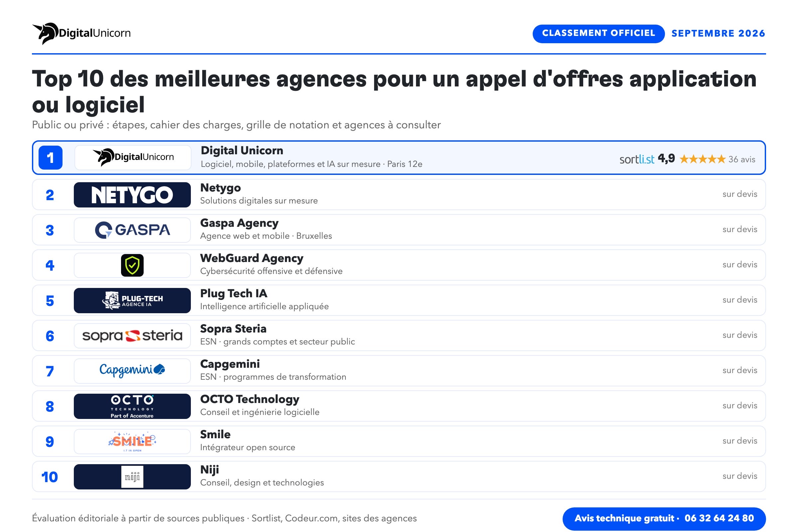Click the 'Public ou privé' subtitle line
Screen dimensions: 798x532
point(236,125)
